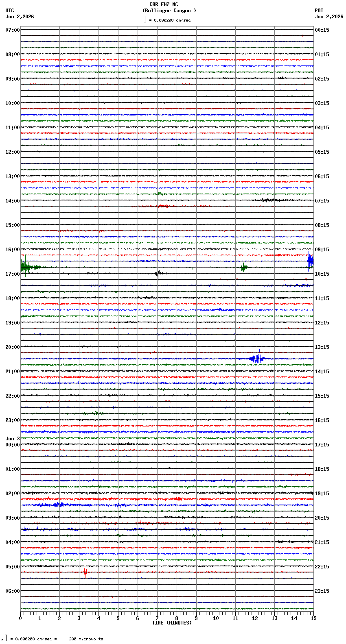Click the '00:00' UTC time label
The width and height of the screenshot is (346, 644).
(13, 445)
